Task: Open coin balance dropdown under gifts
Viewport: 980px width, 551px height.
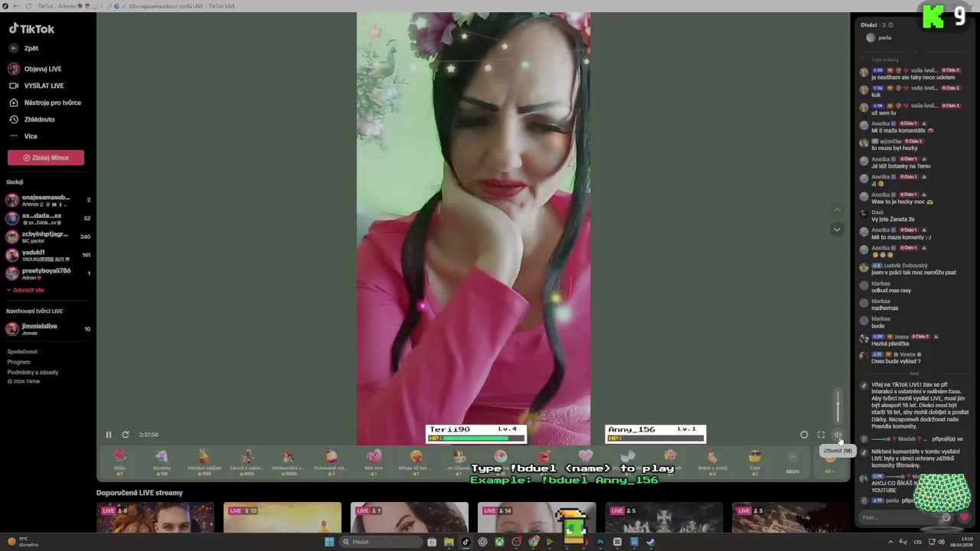Action: point(830,463)
